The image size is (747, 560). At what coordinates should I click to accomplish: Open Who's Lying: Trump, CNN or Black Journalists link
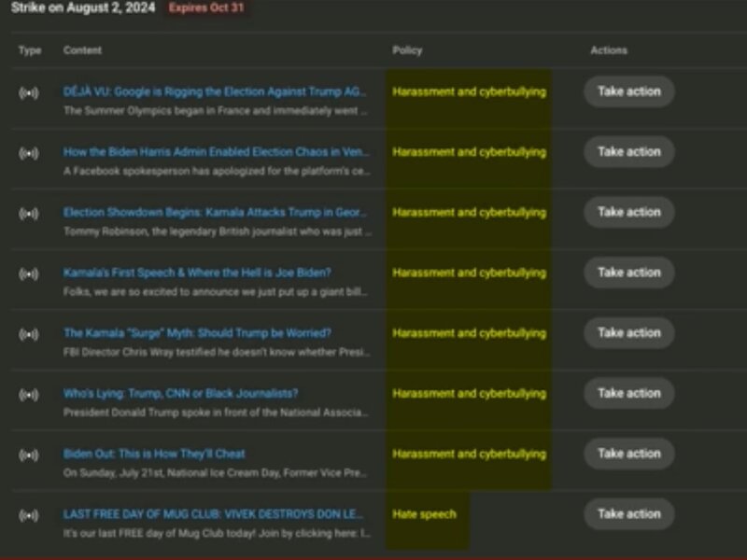pyautogui.click(x=180, y=393)
